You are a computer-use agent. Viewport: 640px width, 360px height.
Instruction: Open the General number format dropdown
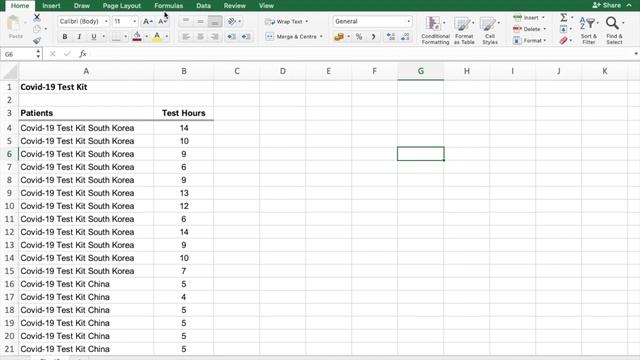coord(408,21)
